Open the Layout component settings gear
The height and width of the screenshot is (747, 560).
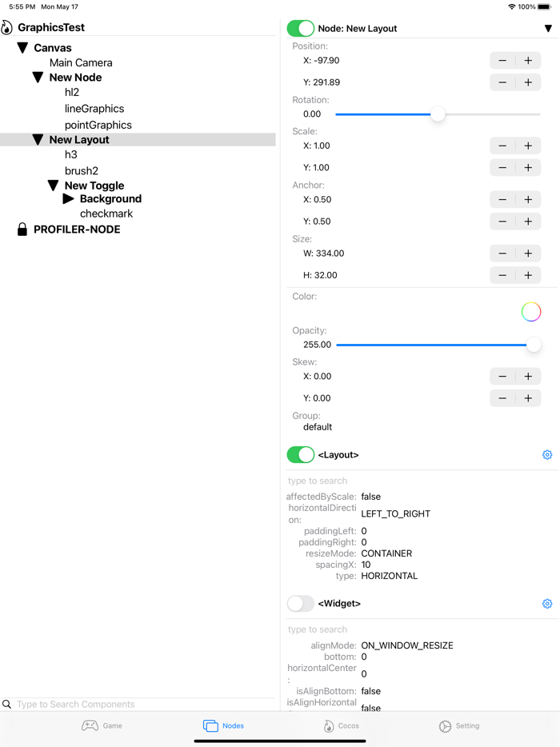click(547, 455)
